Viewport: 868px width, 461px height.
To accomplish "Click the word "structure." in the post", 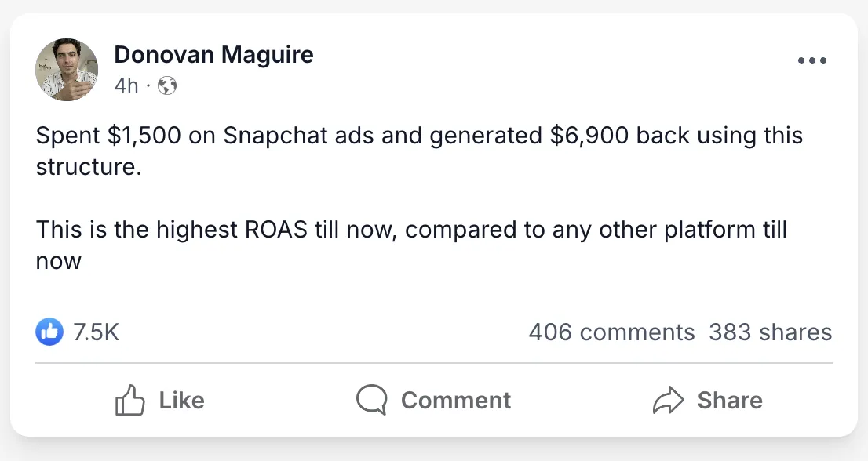I will (88, 167).
